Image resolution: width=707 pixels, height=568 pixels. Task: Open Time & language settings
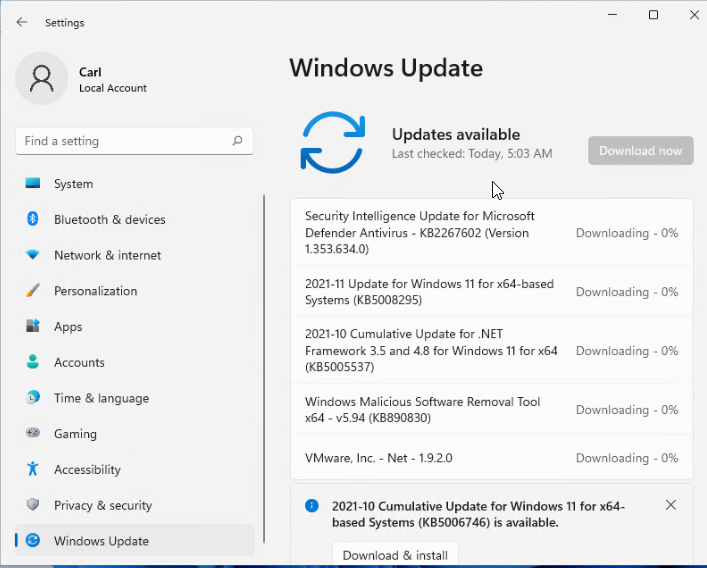[x=134, y=398]
